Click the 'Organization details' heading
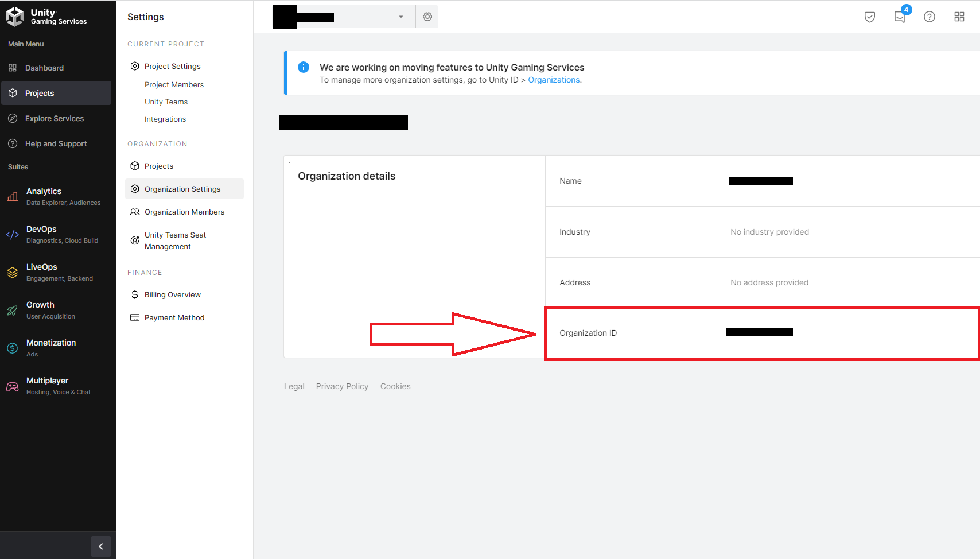The image size is (980, 559). pyautogui.click(x=347, y=176)
